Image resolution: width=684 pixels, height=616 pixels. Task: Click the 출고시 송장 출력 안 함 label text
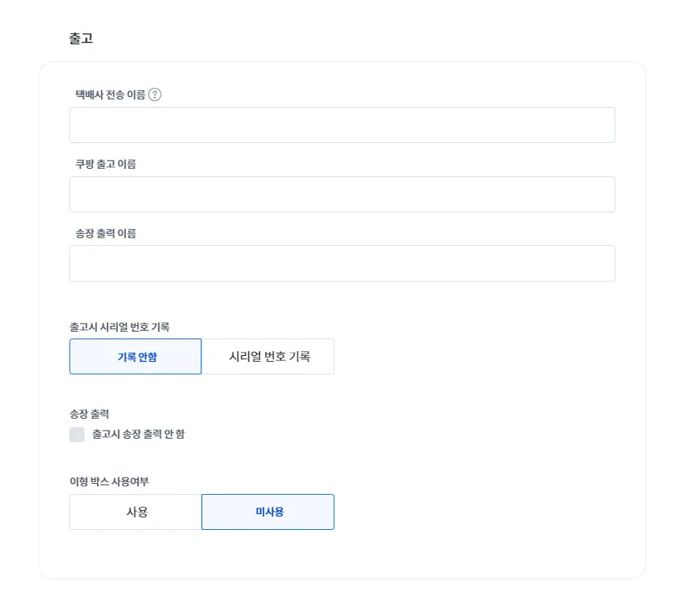(138, 435)
